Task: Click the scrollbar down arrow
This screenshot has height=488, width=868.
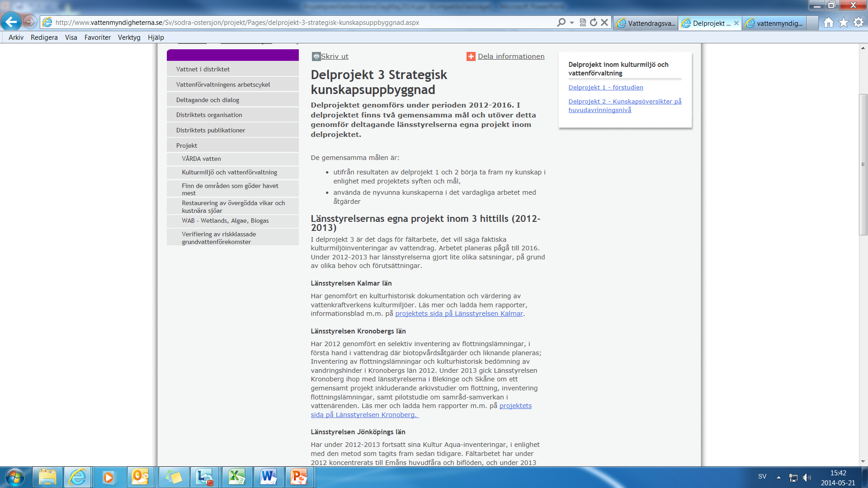Action: point(863,462)
